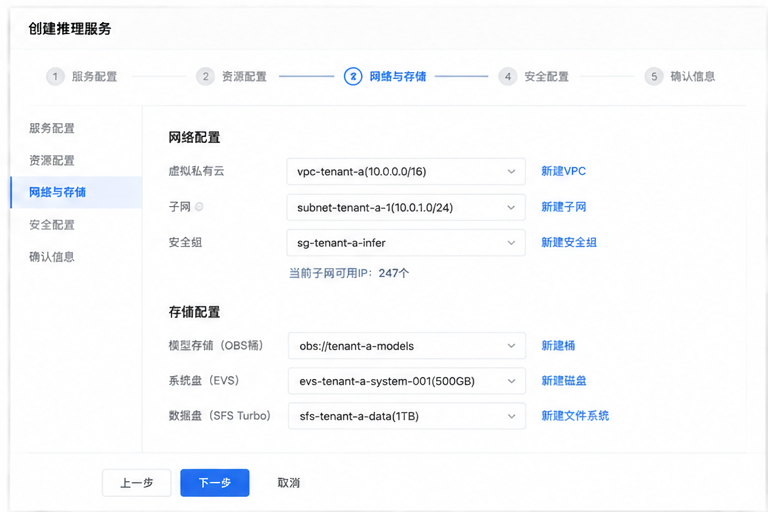The width and height of the screenshot is (768, 512).
Task: Open the 虚拟私有云 VPC dropdown
Action: (x=406, y=171)
